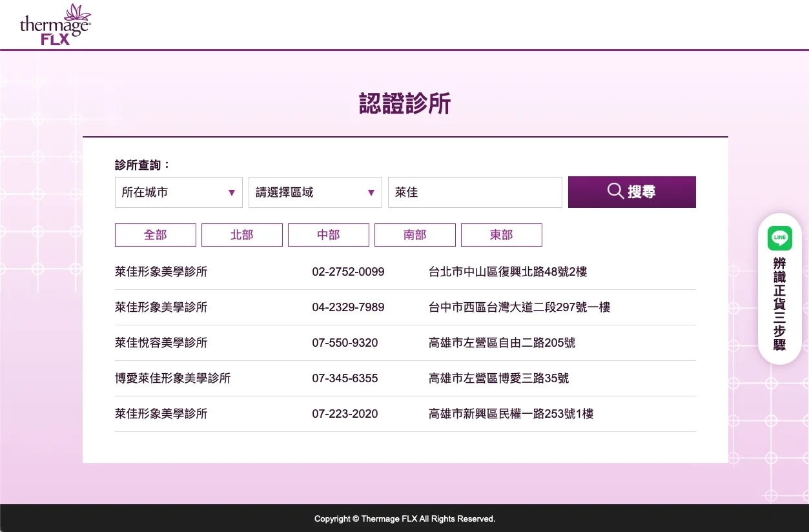
Task: Select the 全部 region tab
Action: (x=155, y=235)
